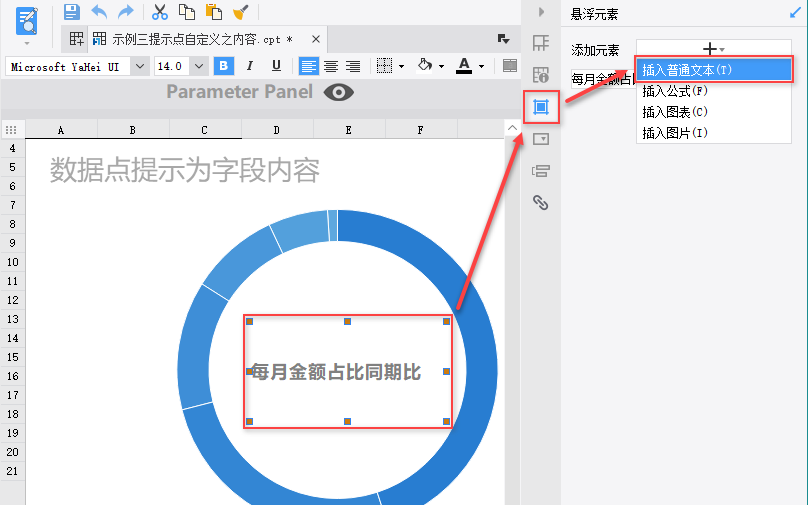
Task: Paste from clipboard
Action: (x=213, y=11)
